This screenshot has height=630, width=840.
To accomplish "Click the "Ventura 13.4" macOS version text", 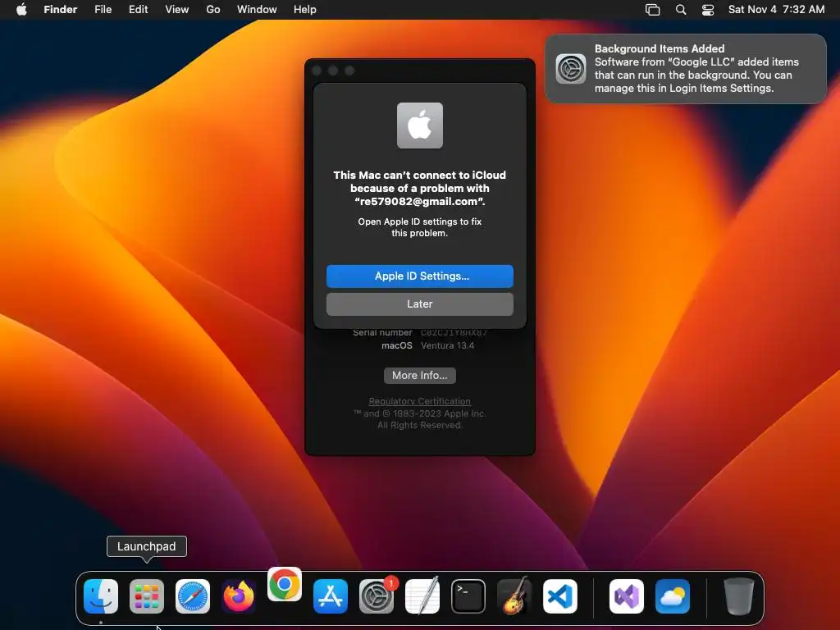I will (447, 345).
